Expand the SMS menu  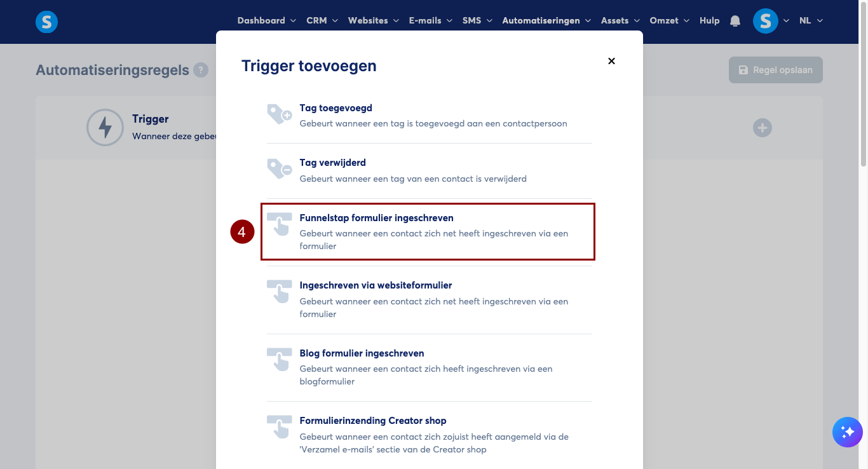pyautogui.click(x=477, y=20)
